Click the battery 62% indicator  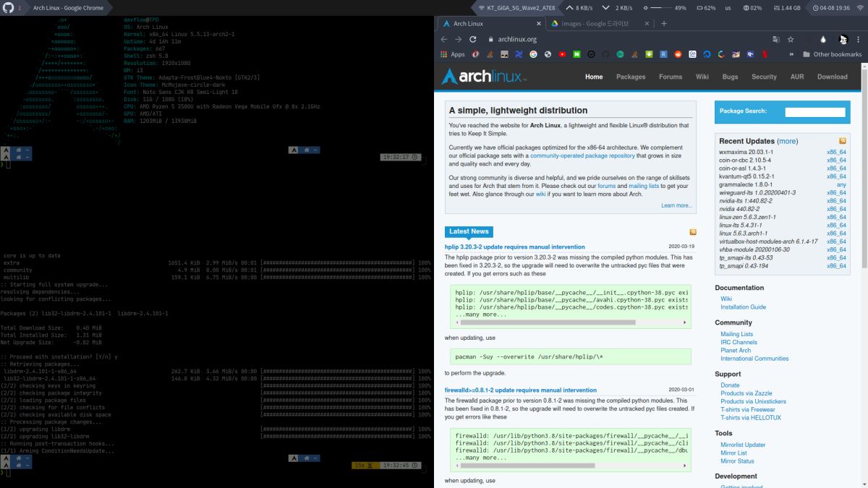[705, 7]
